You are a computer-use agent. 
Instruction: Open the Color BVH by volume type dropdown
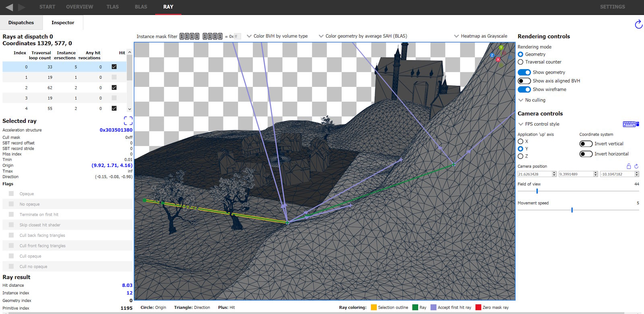277,36
